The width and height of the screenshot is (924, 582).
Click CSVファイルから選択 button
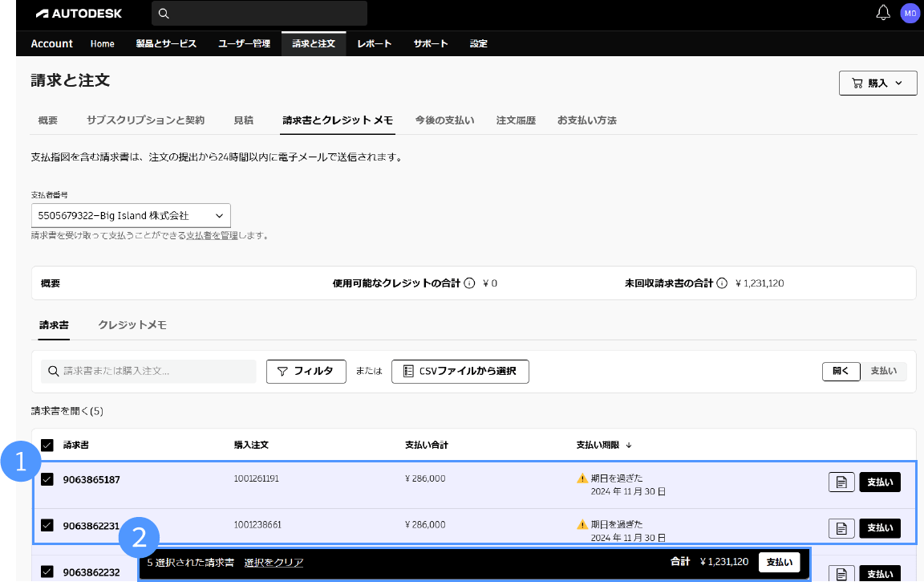(x=460, y=372)
